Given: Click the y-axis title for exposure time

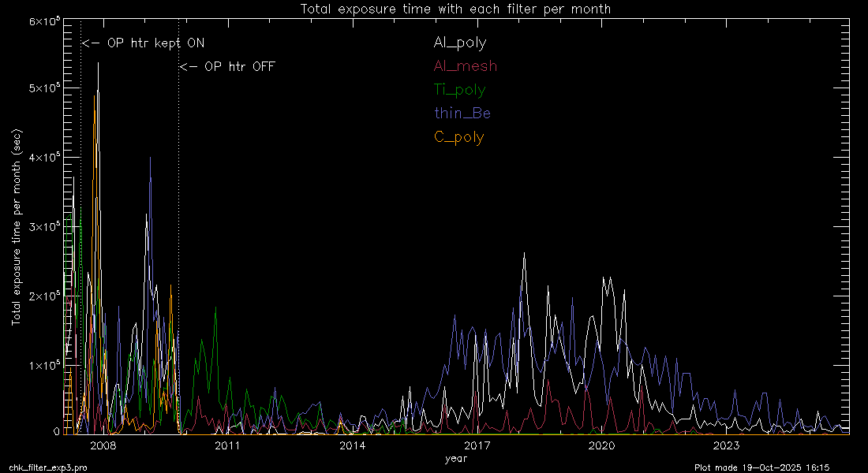Looking at the screenshot, I should coord(16,229).
